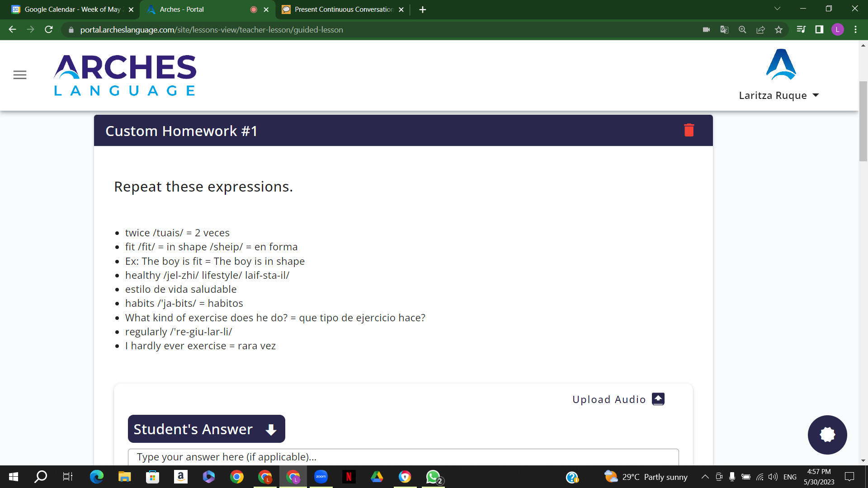The width and height of the screenshot is (868, 488).
Task: Go back to the previous page
Action: (12, 30)
